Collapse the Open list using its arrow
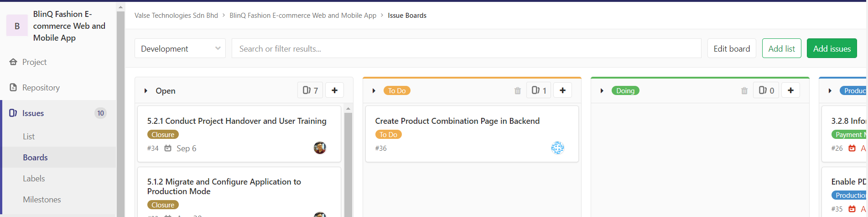Viewport: 868px width, 217px height. 146,91
